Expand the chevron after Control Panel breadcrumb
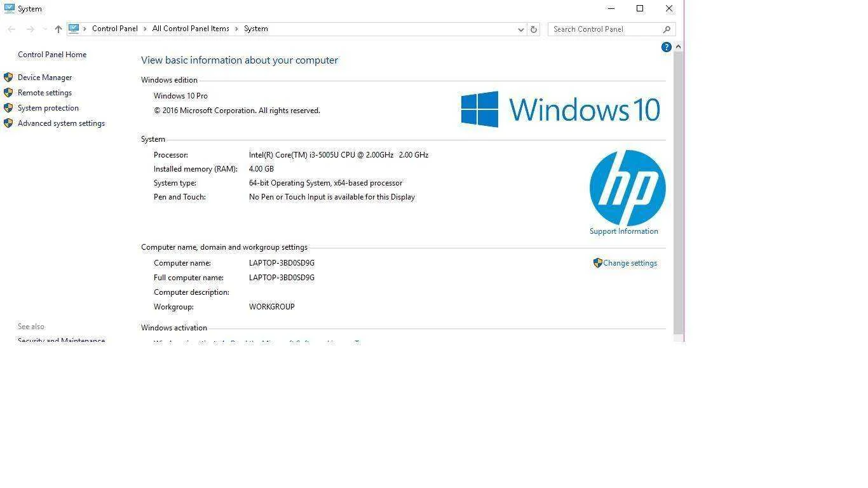This screenshot has width=868, height=488. click(145, 29)
